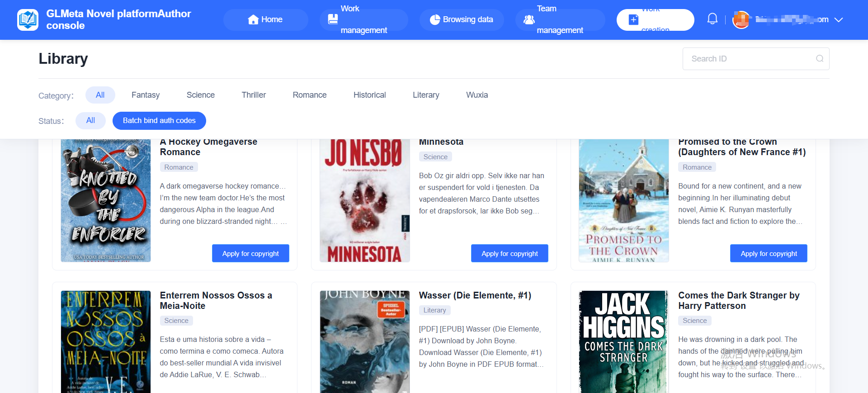868x393 pixels.
Task: Click the search magnifier icon
Action: (x=820, y=59)
